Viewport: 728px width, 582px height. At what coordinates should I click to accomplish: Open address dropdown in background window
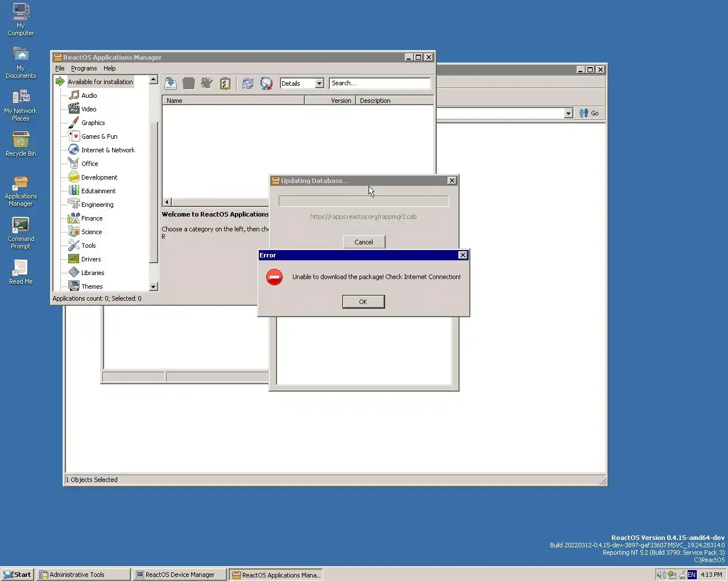pos(568,113)
